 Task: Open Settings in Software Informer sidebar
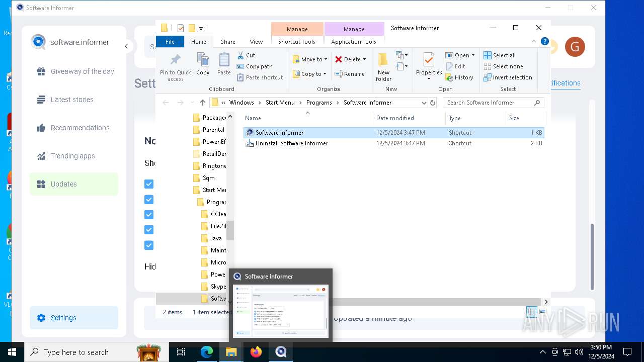[74, 318]
